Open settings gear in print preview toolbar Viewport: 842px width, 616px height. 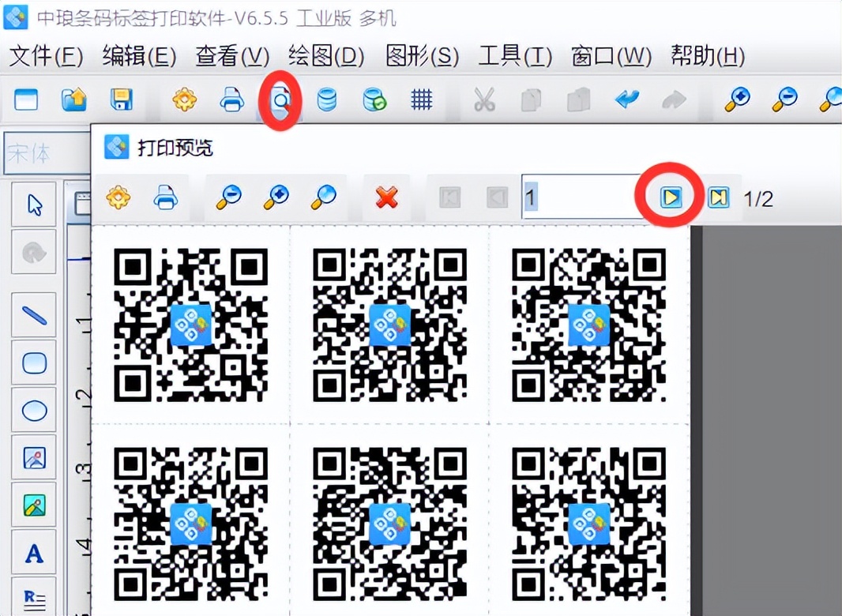[x=118, y=197]
